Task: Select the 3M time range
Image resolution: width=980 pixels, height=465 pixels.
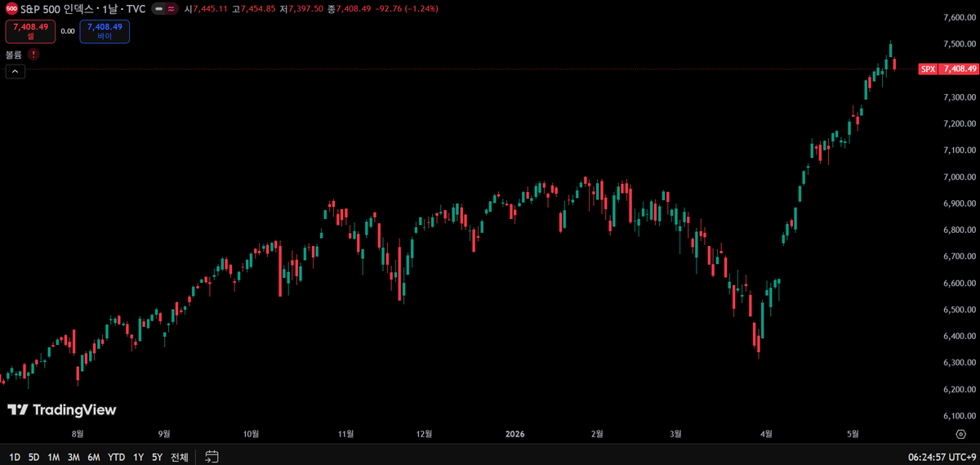Action: click(73, 457)
